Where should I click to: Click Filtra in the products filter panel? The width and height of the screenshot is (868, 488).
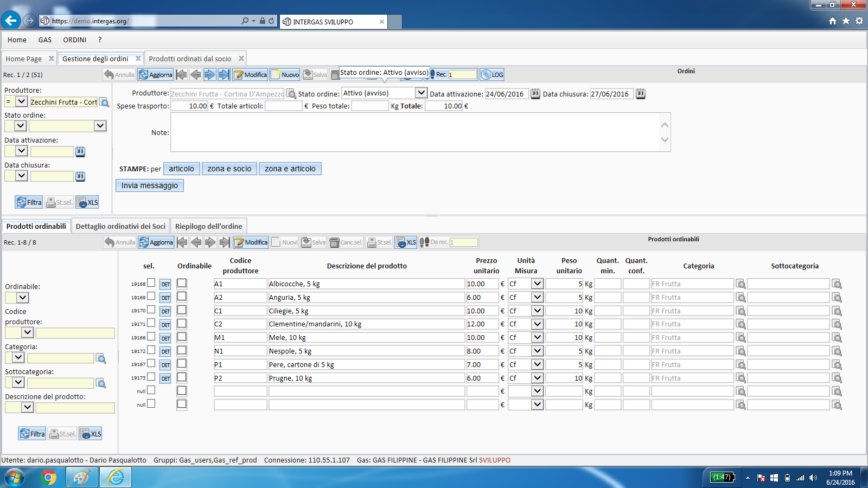tap(32, 434)
